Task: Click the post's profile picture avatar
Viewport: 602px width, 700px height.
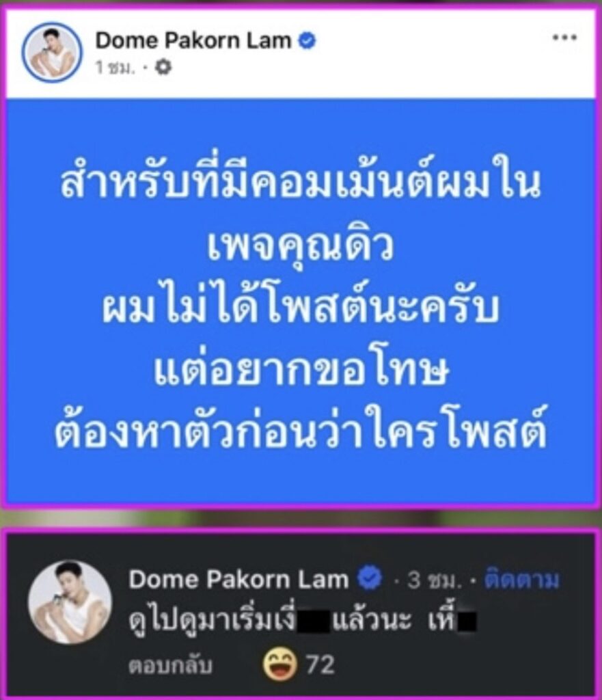Action: [x=52, y=52]
